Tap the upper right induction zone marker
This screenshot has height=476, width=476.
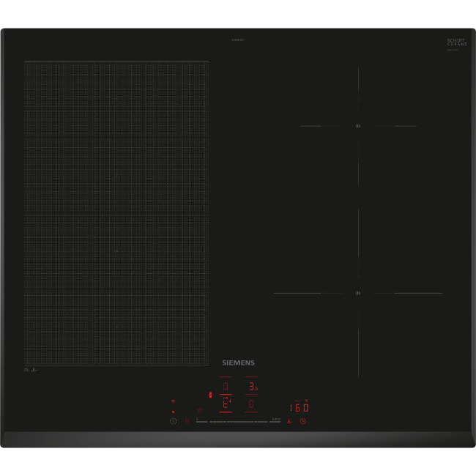pyautogui.click(x=358, y=126)
